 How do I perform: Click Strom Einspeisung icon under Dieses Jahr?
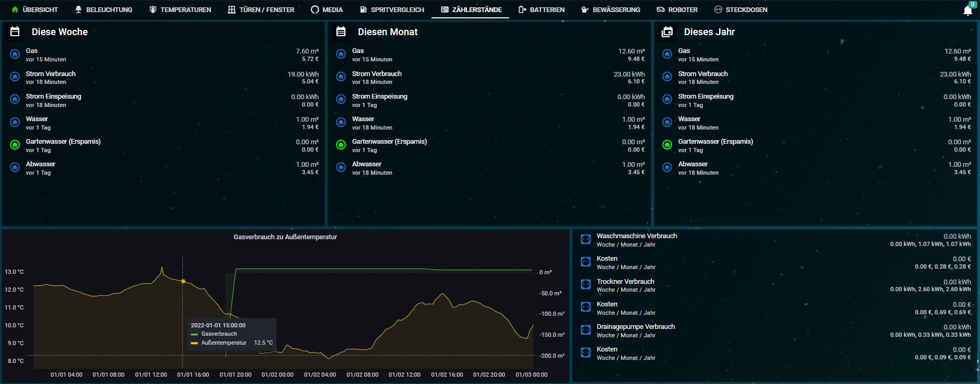667,99
